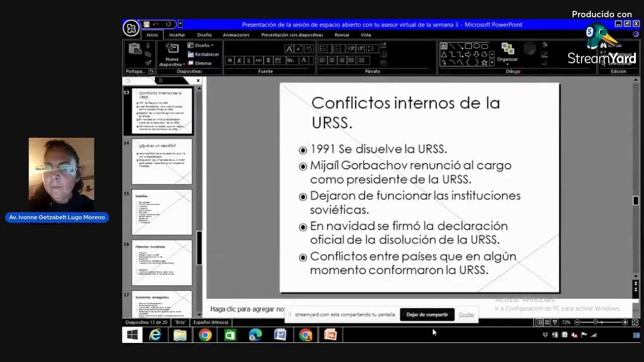Screen dimensions: 644x362
Task: Open the Organizar dropdown
Action: coord(507,53)
